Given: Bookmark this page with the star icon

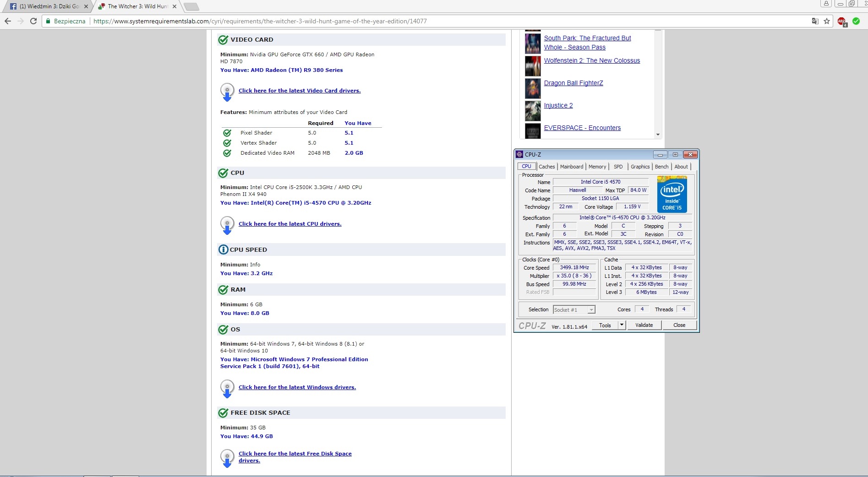Looking at the screenshot, I should point(827,21).
